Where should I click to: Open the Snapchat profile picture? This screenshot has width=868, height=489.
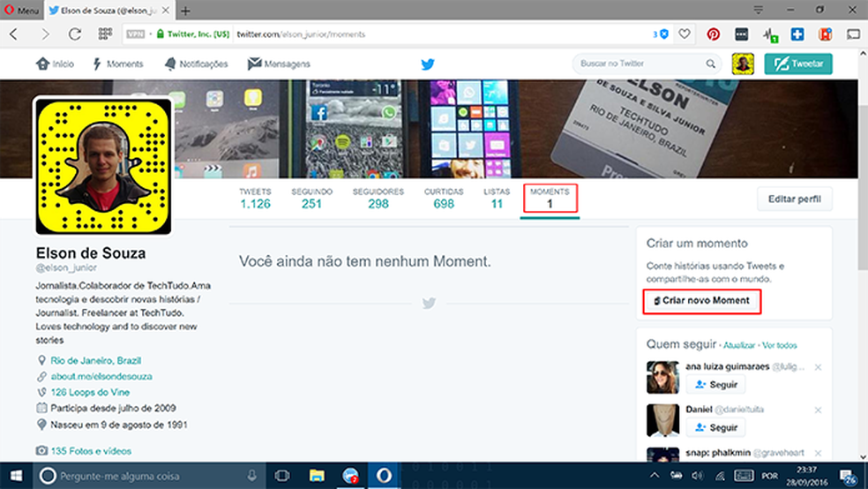coord(103,166)
